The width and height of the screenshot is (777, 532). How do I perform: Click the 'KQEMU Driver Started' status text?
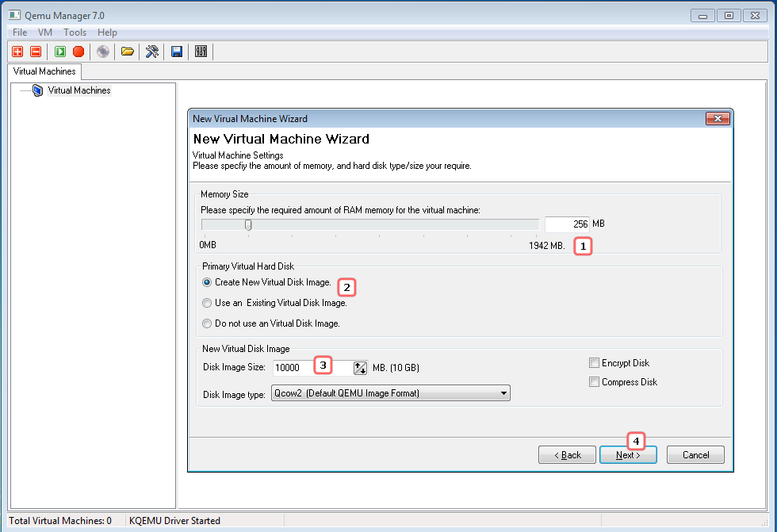tap(174, 521)
